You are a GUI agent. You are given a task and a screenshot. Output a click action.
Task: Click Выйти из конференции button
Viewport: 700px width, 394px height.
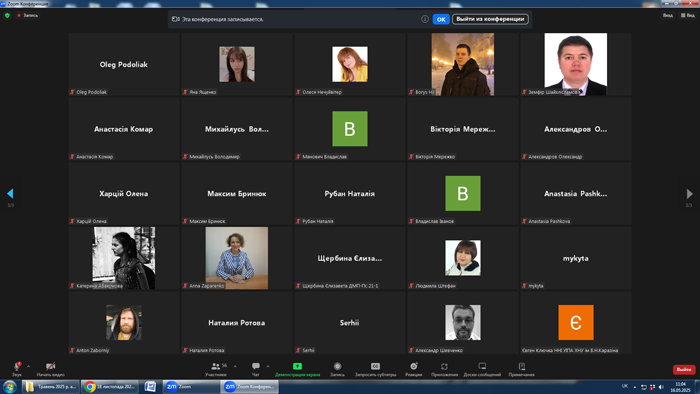[490, 19]
